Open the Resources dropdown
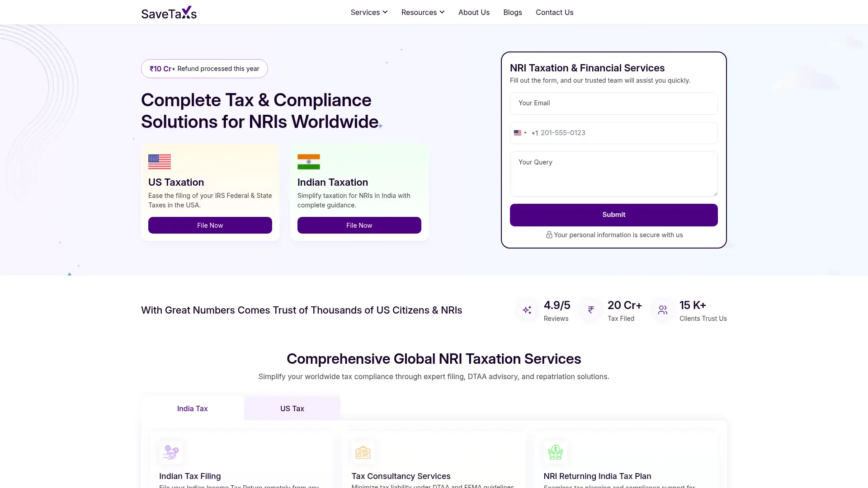The image size is (868, 488). 423,12
